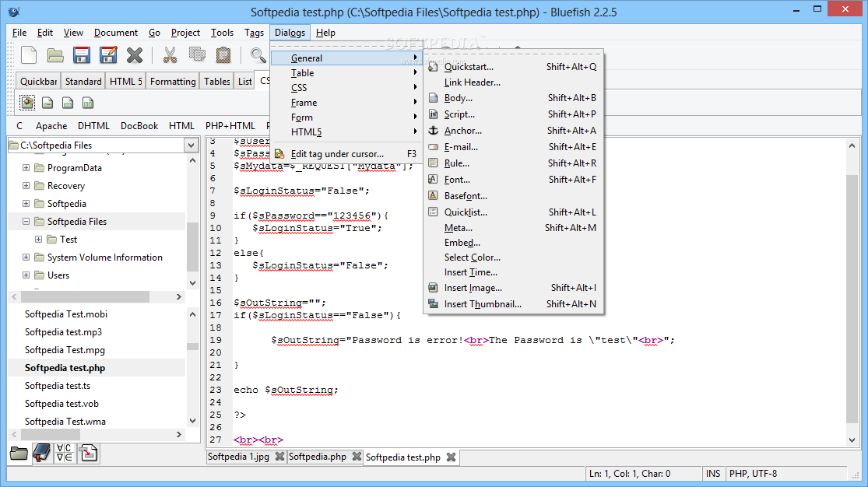
Task: Click the Save As icon with pencil
Action: (x=108, y=55)
